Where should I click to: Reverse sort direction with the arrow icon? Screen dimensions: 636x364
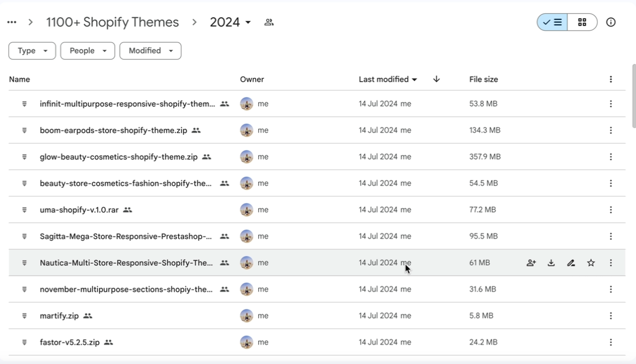pos(436,79)
